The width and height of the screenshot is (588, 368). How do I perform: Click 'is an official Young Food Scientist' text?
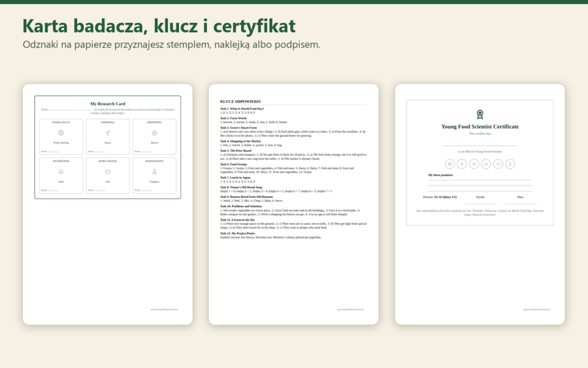(x=480, y=152)
